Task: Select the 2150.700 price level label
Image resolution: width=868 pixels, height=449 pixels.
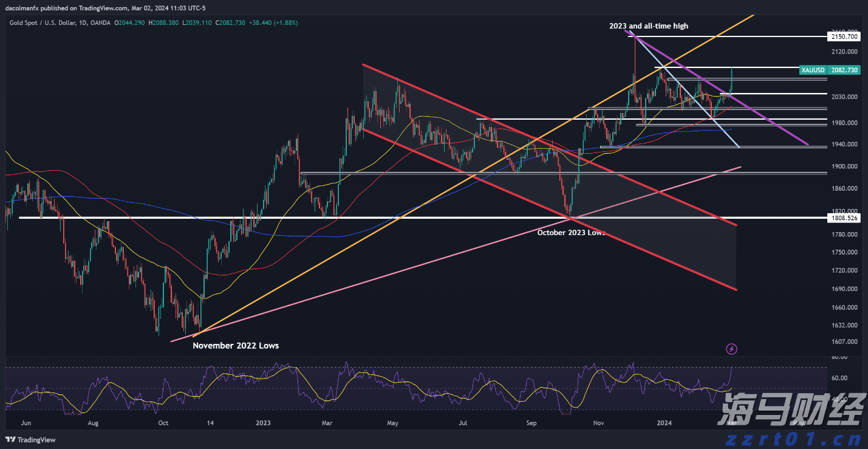Action: (x=845, y=37)
